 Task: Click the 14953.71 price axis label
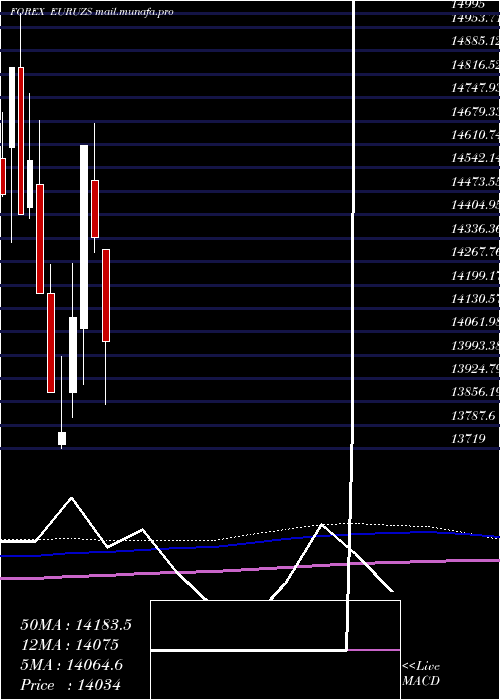tap(475, 18)
